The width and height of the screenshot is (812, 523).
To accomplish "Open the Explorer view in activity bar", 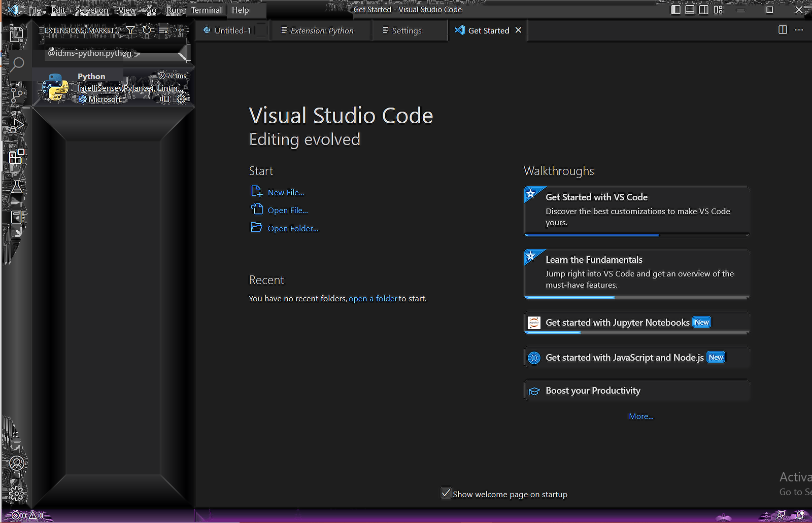I will click(17, 34).
